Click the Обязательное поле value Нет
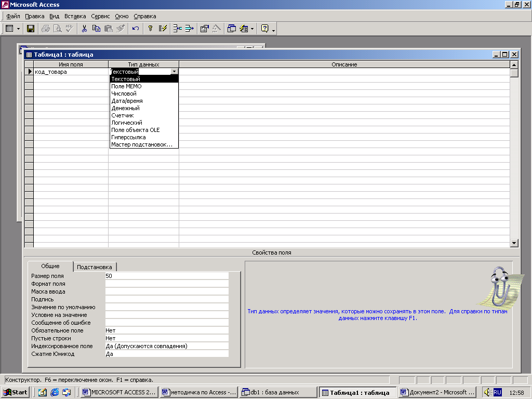This screenshot has width=532, height=399. [x=167, y=330]
